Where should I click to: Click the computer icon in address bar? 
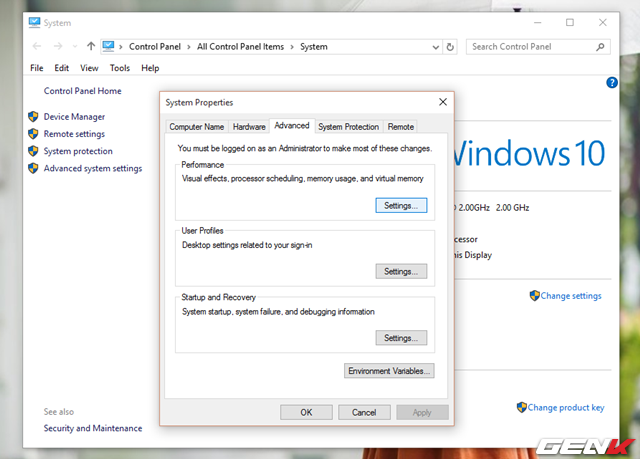pos(108,46)
